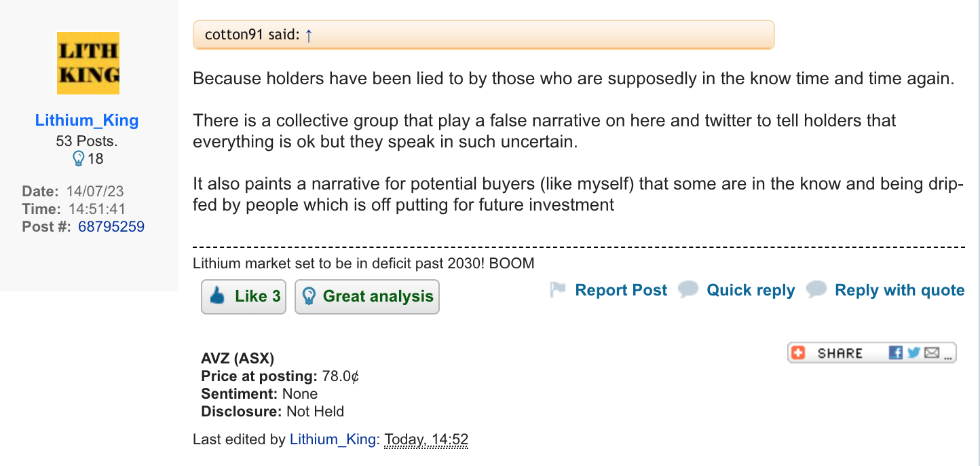Image resolution: width=980 pixels, height=466 pixels.
Task: Open post number 68795259 link
Action: pyautogui.click(x=111, y=227)
